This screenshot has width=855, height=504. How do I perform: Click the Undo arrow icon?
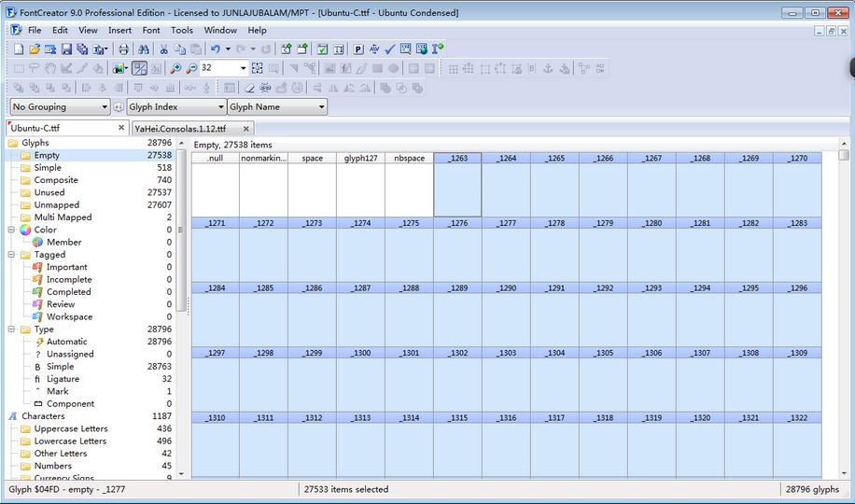point(216,49)
